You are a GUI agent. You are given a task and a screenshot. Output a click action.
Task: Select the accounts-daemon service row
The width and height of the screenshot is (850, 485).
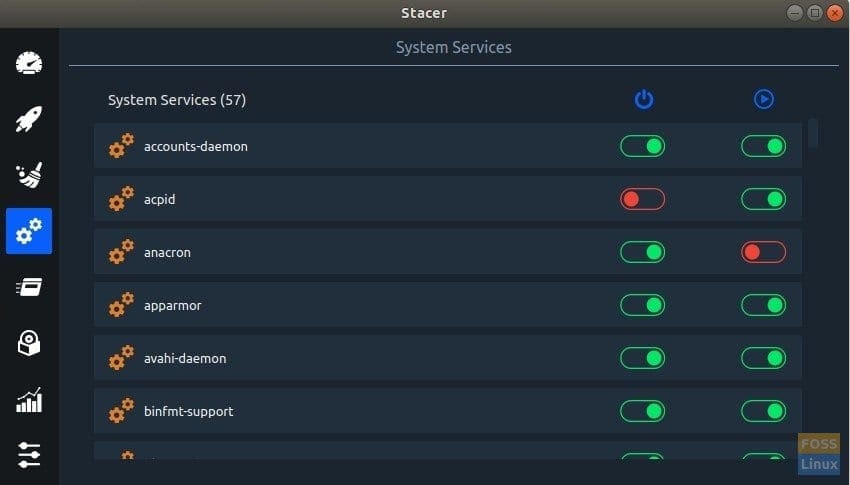pyautogui.click(x=448, y=146)
